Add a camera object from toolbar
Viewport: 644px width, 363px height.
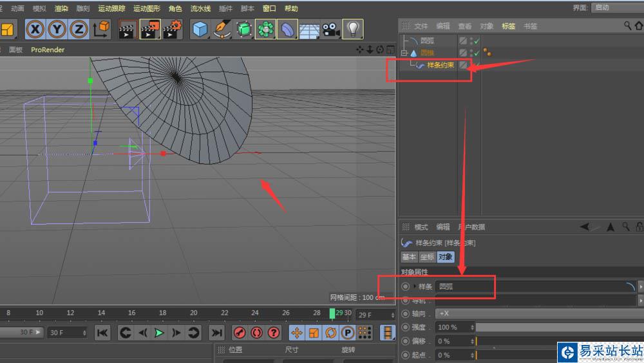331,29
